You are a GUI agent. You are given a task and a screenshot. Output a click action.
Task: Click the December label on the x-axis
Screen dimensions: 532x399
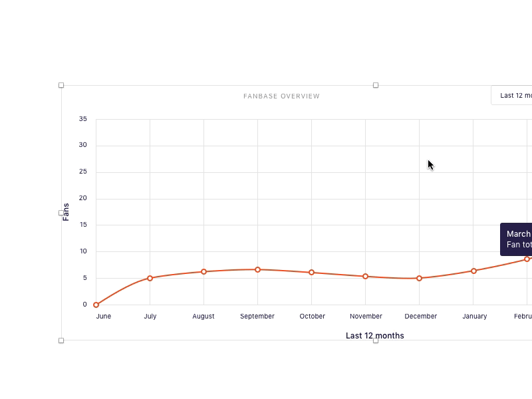pos(422,317)
